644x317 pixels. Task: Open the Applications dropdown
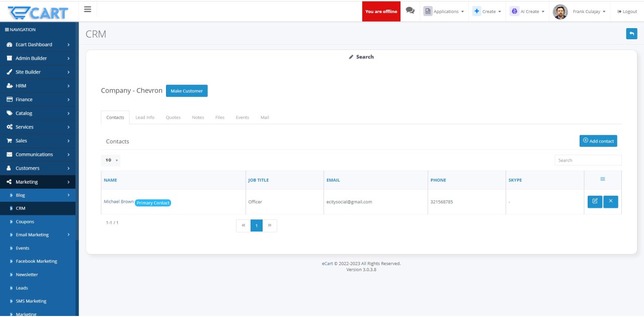[x=443, y=11]
